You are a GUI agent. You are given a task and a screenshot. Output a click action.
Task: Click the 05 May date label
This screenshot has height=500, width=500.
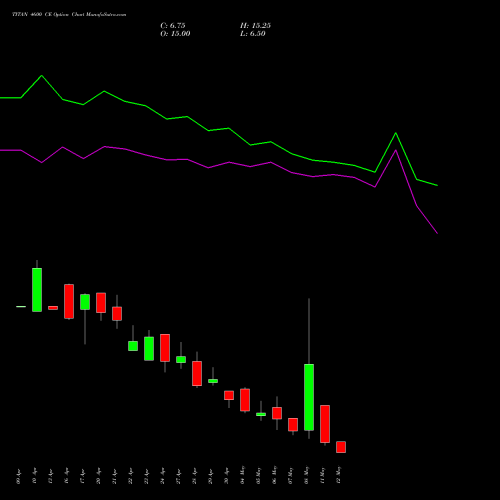pyautogui.click(x=259, y=475)
